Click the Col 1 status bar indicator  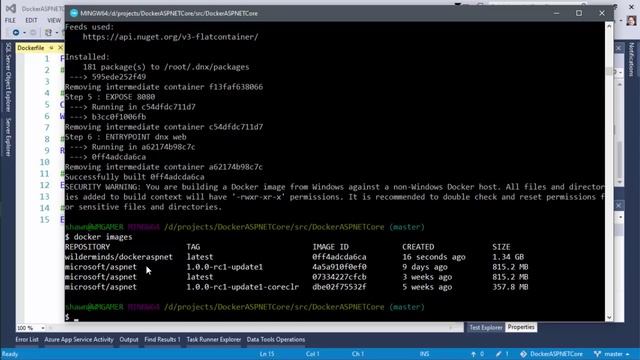313,354
